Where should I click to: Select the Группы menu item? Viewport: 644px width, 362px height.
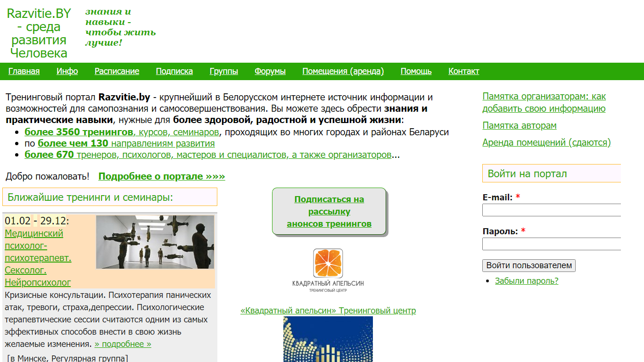tap(224, 71)
